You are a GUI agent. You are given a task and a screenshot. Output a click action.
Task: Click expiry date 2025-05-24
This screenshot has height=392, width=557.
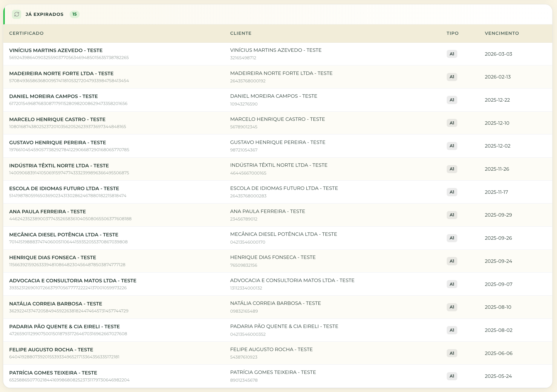point(498,376)
